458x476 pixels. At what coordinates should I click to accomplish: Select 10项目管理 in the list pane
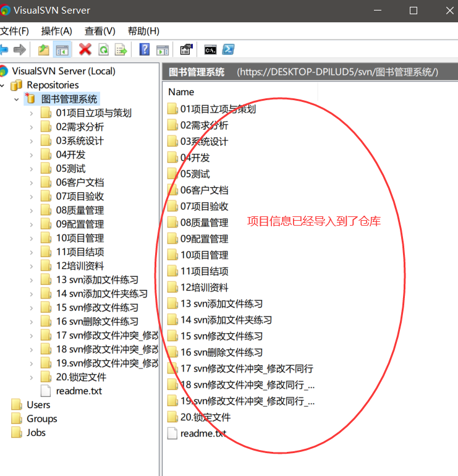204,255
